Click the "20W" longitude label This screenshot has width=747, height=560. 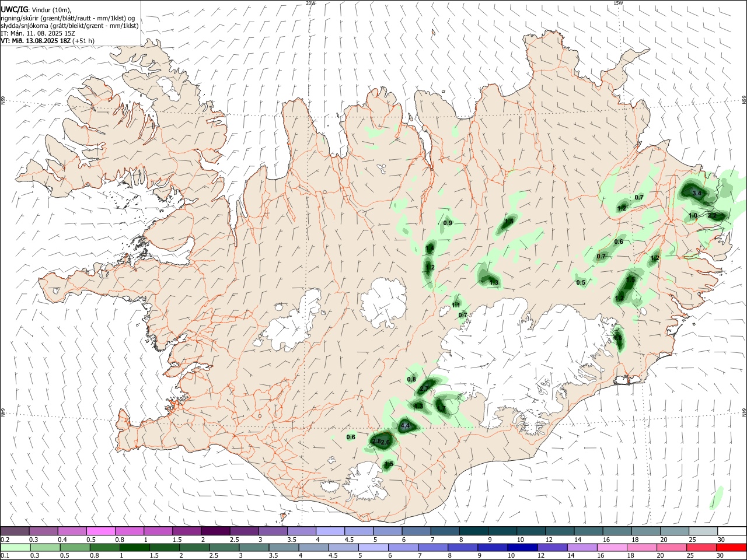tap(310, 3)
